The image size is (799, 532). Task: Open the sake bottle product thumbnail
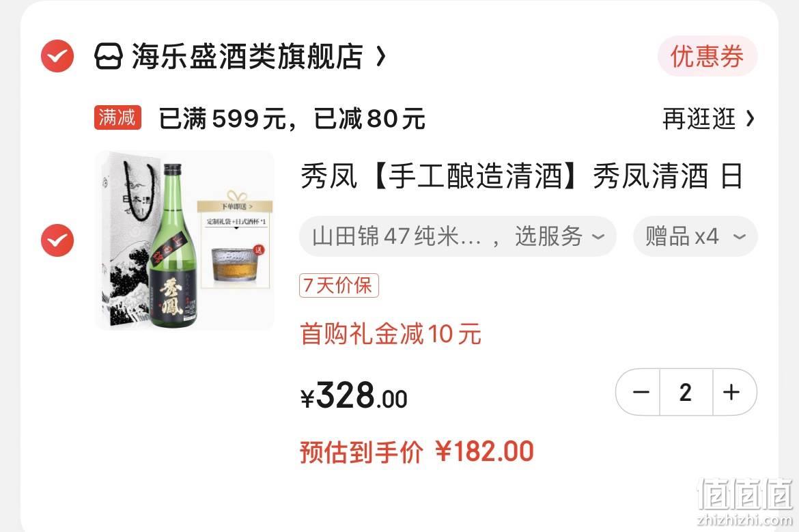[x=184, y=240]
